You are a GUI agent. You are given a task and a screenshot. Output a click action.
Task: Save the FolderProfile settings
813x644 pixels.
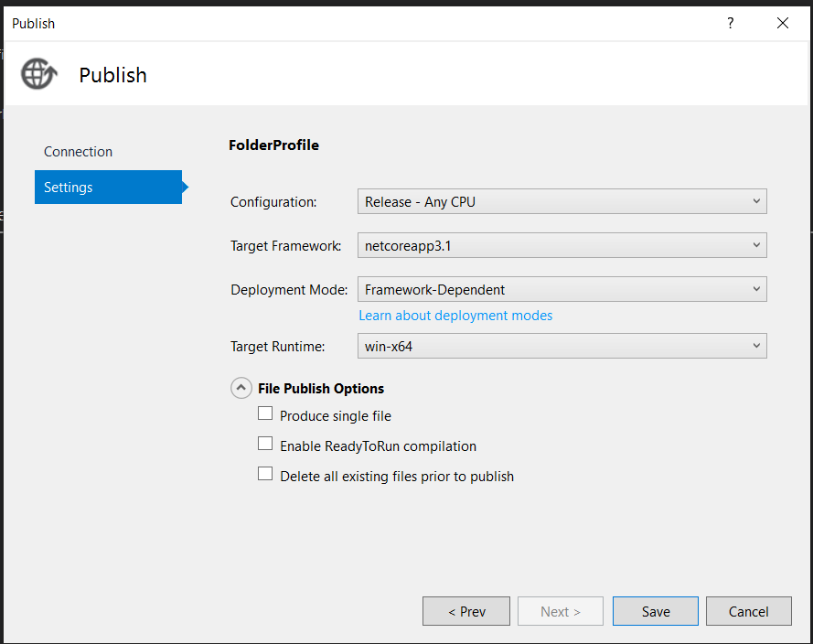(x=655, y=611)
